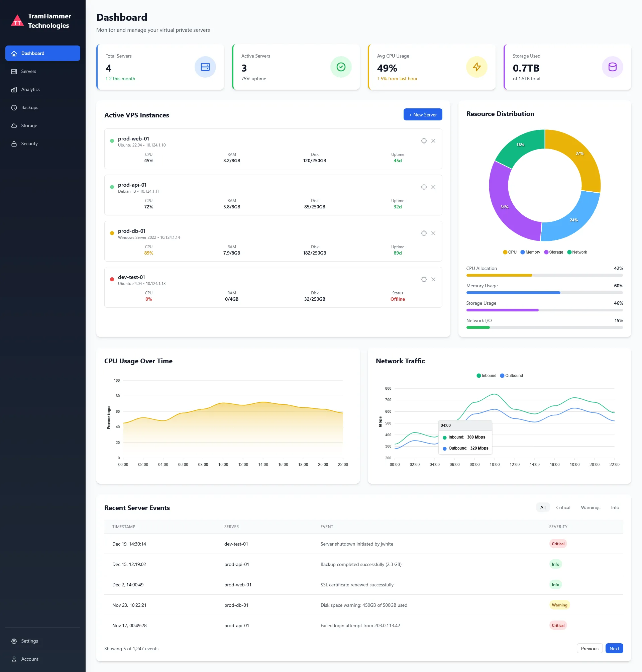Click the Offline status of dev-test-01
Image resolution: width=642 pixels, height=672 pixels.
click(398, 299)
